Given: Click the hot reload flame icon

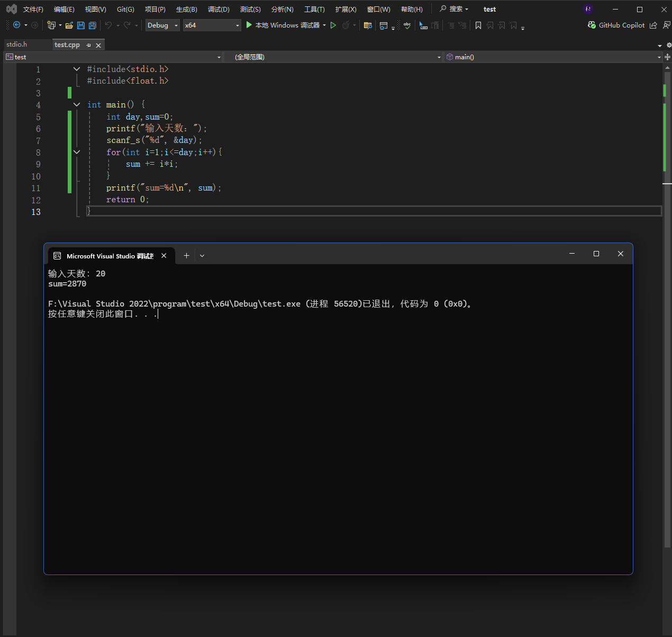Looking at the screenshot, I should (x=346, y=25).
